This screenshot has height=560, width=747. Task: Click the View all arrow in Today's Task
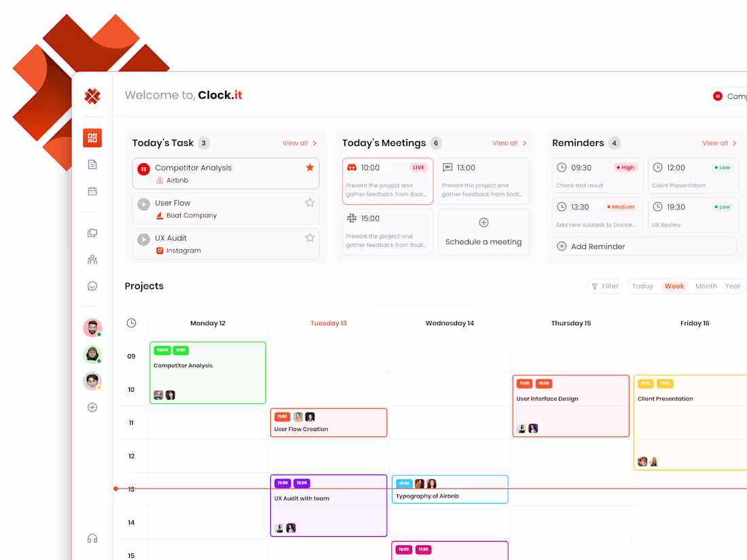pos(314,143)
